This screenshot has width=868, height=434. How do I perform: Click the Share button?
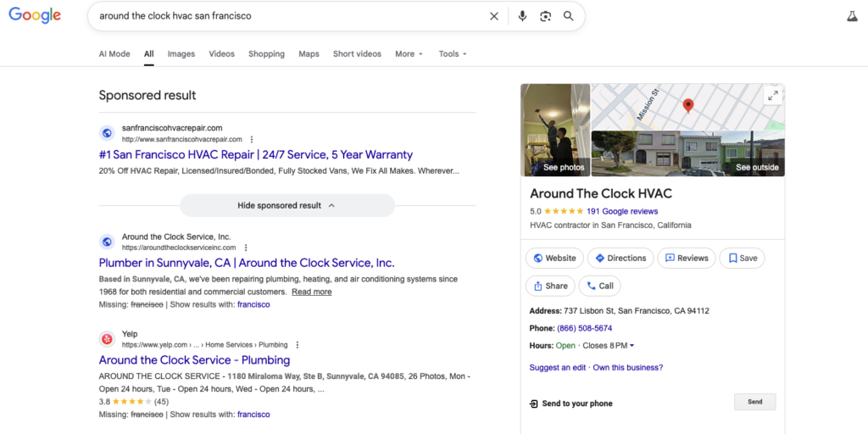[x=550, y=287]
